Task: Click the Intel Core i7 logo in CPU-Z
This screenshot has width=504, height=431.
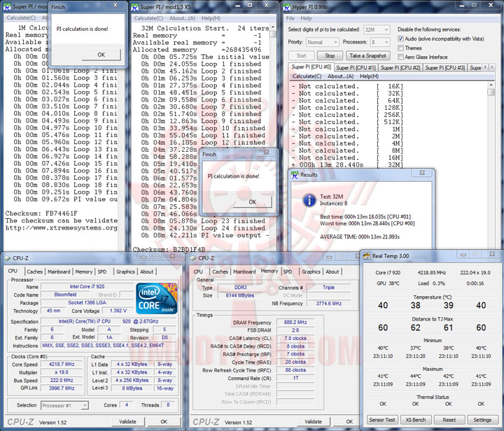Action: (157, 298)
